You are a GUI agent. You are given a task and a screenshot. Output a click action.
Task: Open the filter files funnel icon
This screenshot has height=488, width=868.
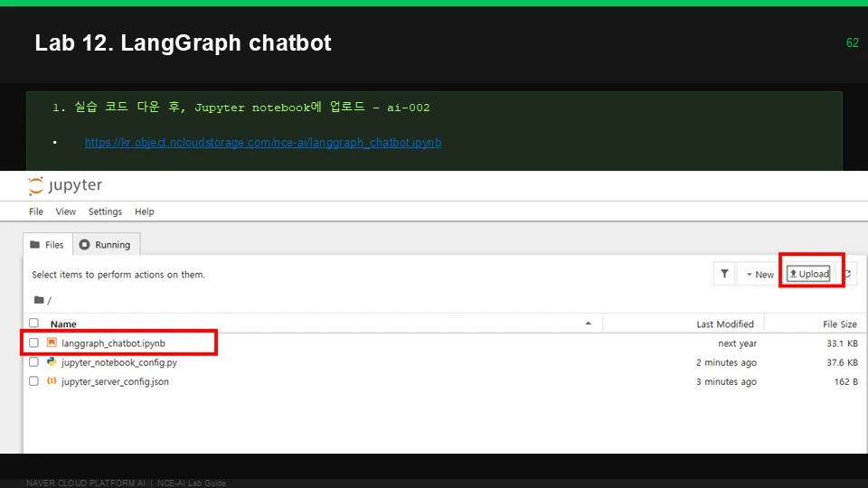(724, 273)
